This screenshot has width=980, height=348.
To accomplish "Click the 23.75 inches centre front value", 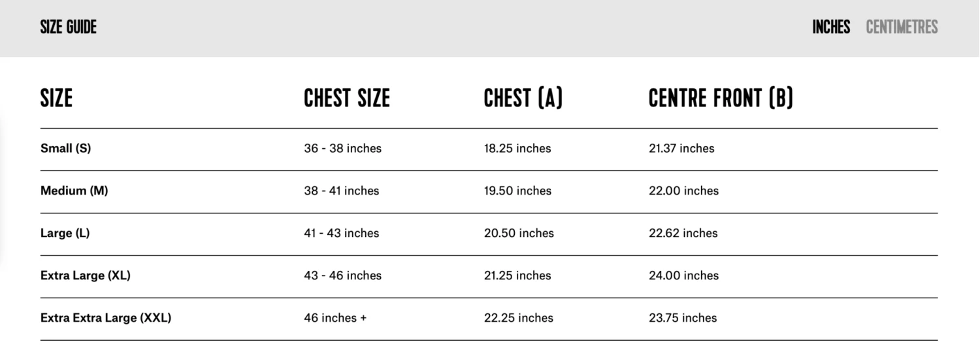I will click(682, 318).
